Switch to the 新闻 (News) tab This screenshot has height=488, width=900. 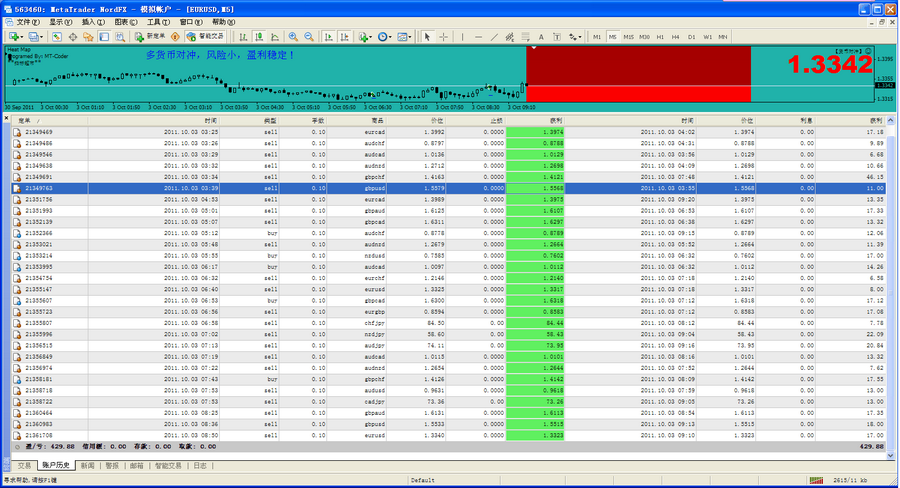pyautogui.click(x=87, y=466)
